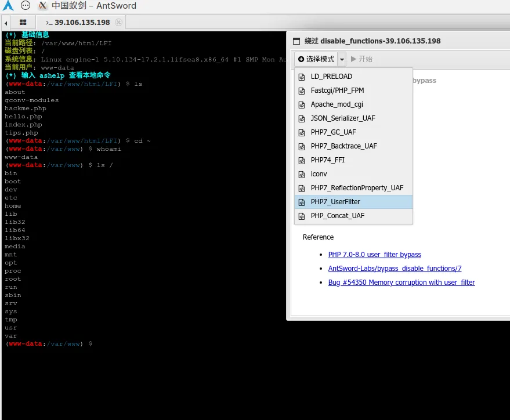510x420 pixels.
Task: Select LD_PRELOAD mode
Action: [x=353, y=77]
